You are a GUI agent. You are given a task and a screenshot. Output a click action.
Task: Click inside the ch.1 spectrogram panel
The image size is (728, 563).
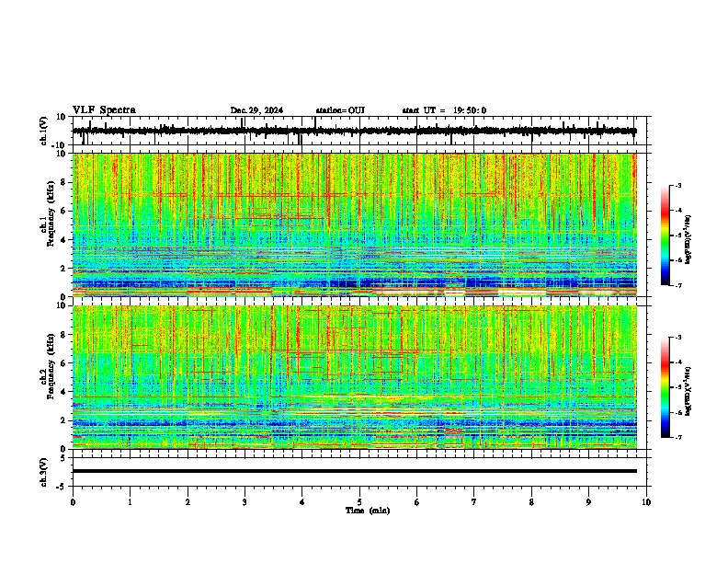click(354, 224)
